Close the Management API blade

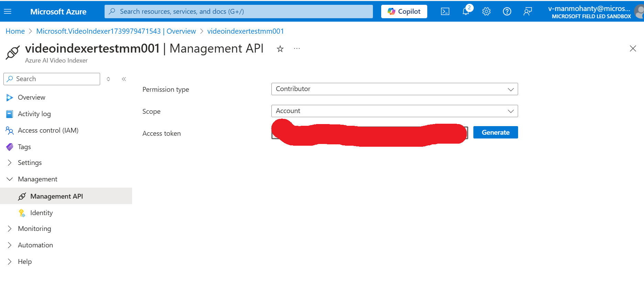pyautogui.click(x=633, y=48)
